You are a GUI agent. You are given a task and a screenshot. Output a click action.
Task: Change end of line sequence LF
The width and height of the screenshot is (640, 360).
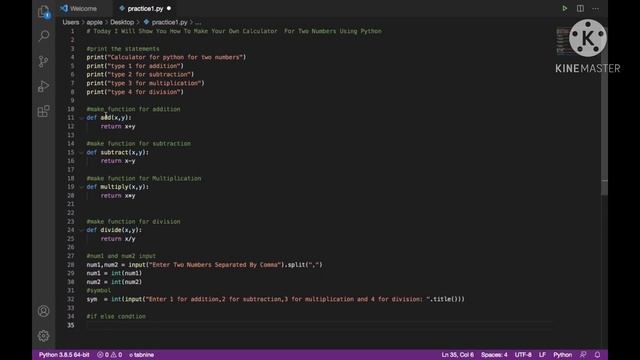click(542, 355)
